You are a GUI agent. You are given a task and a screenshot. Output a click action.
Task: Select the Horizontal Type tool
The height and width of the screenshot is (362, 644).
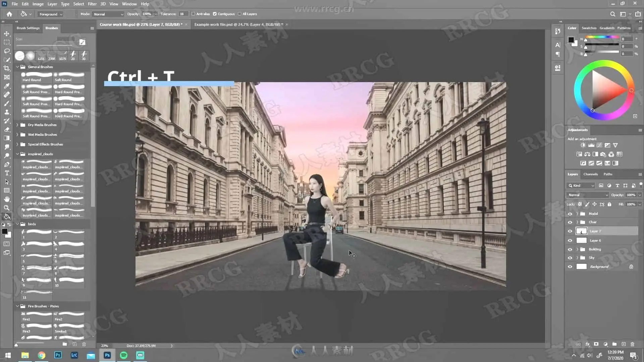[7, 173]
